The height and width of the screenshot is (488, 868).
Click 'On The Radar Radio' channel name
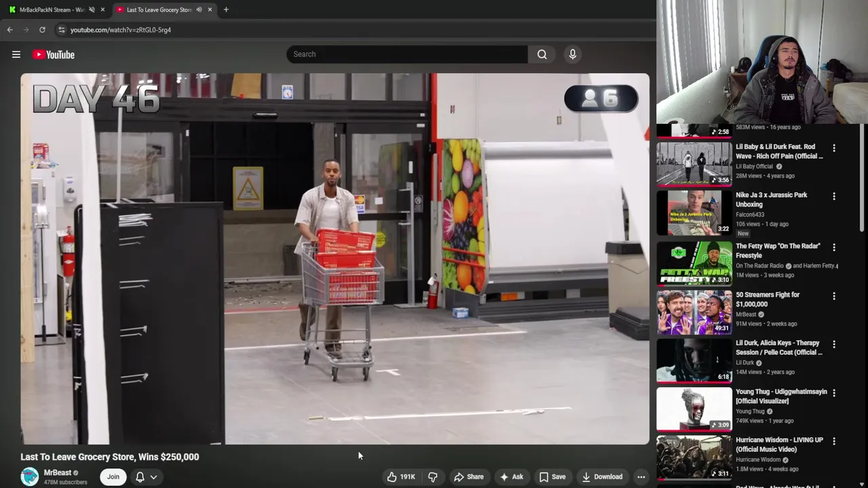point(759,266)
